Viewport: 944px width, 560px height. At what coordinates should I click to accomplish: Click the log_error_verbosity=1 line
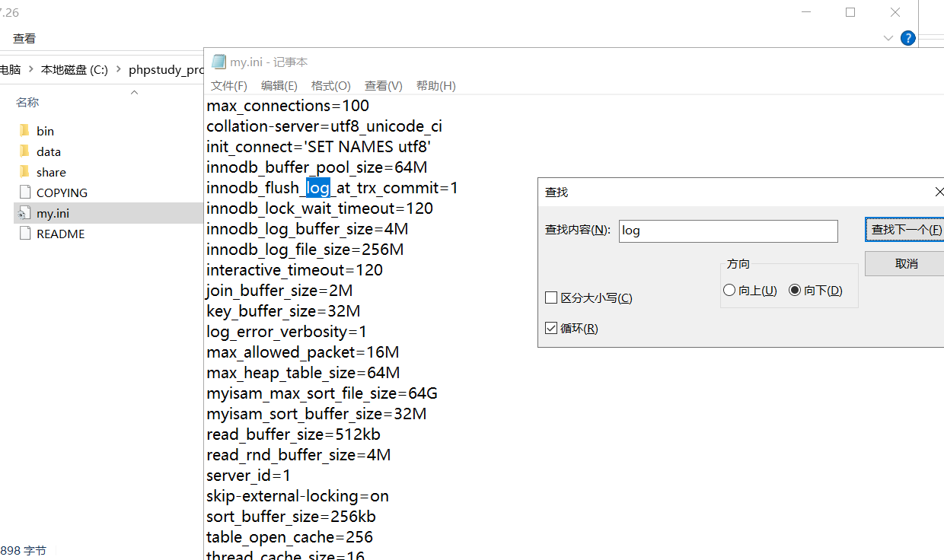coord(287,332)
